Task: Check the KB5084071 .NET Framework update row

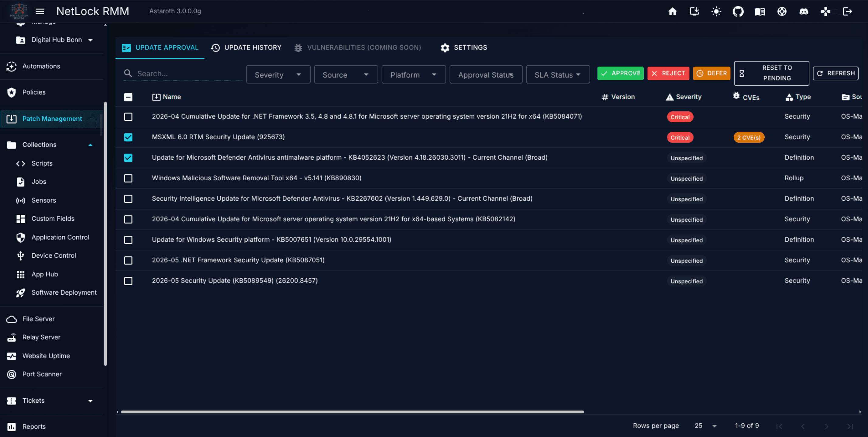Action: (128, 117)
